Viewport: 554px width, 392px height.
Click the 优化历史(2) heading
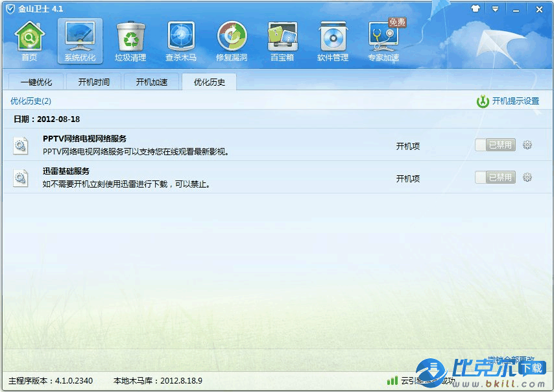30,101
